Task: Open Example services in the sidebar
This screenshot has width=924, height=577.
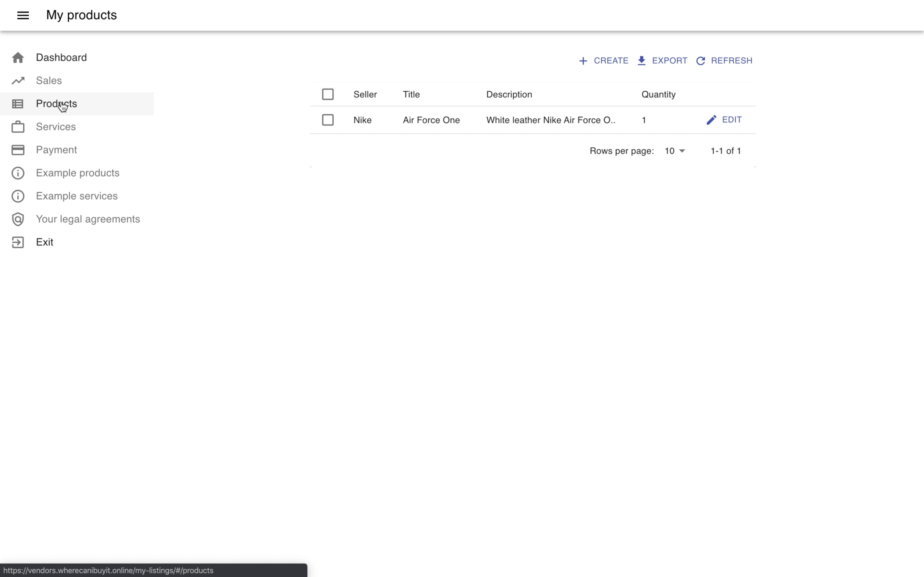Action: pyautogui.click(x=77, y=196)
